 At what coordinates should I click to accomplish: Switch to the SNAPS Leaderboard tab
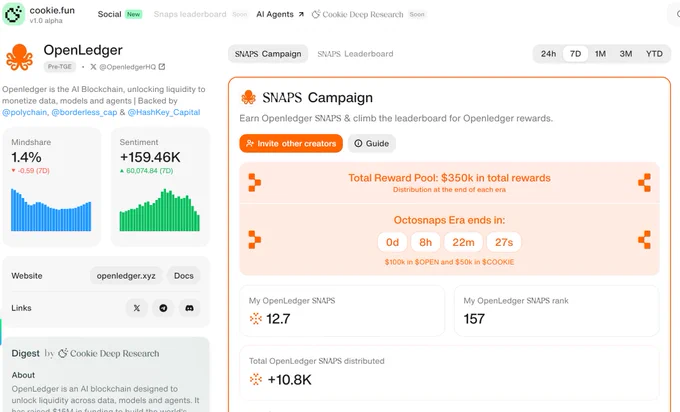[x=355, y=54]
